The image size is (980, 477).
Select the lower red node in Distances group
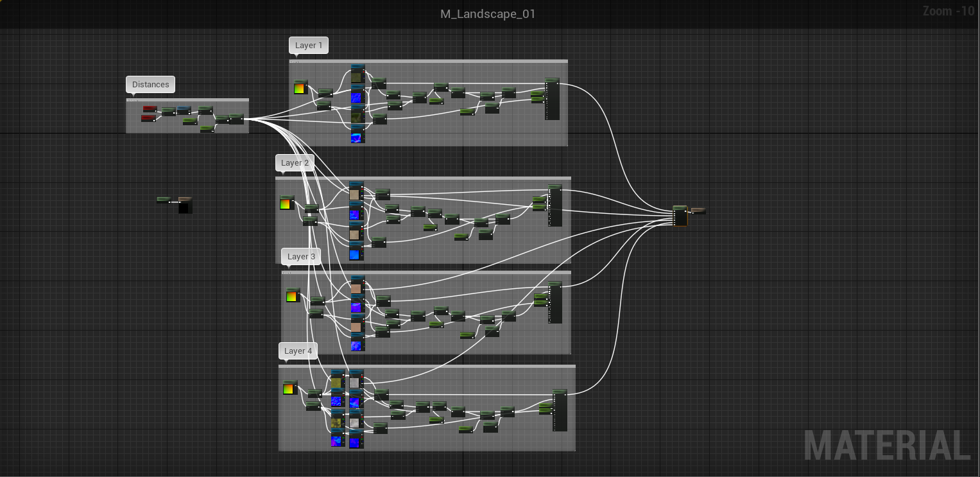(148, 118)
